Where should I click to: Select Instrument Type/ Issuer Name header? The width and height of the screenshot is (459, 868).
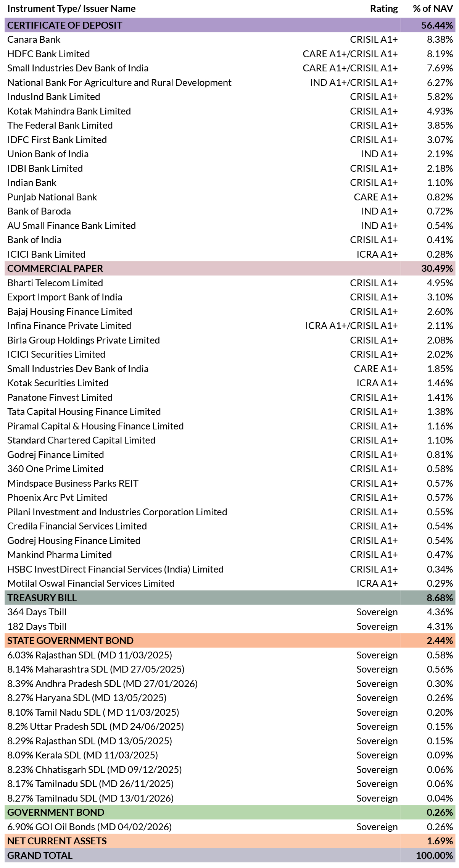point(71,9)
